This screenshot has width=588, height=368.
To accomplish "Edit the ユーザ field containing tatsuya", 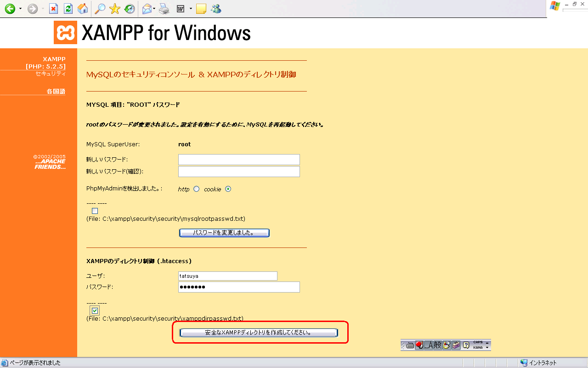I will 228,276.
